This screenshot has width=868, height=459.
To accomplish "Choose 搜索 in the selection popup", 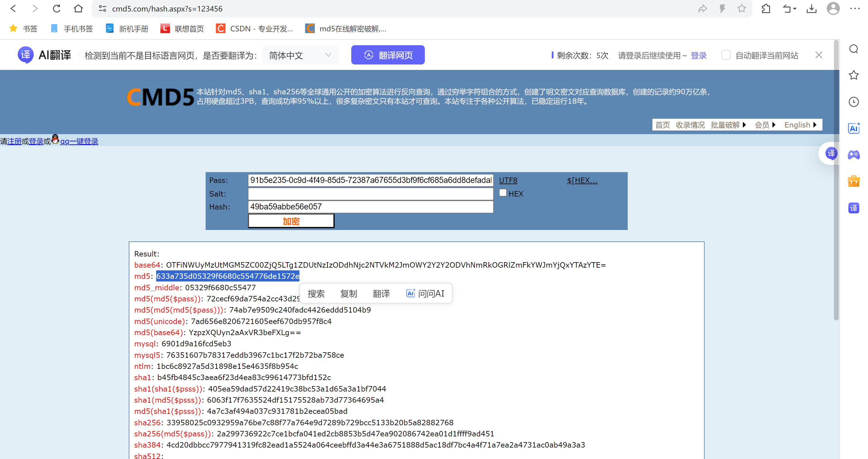I will (x=316, y=294).
